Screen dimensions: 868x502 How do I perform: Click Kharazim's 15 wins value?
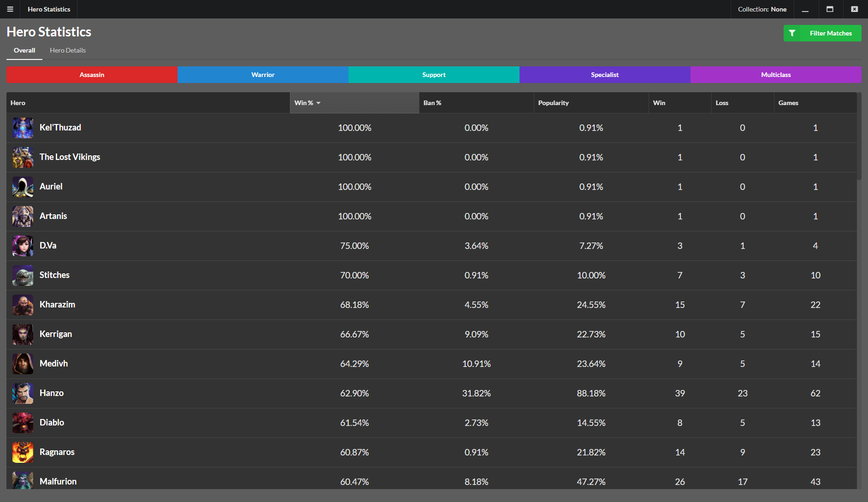coord(680,305)
